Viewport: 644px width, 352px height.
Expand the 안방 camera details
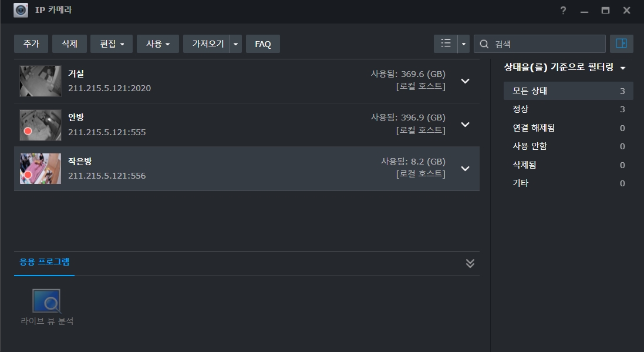(x=465, y=125)
